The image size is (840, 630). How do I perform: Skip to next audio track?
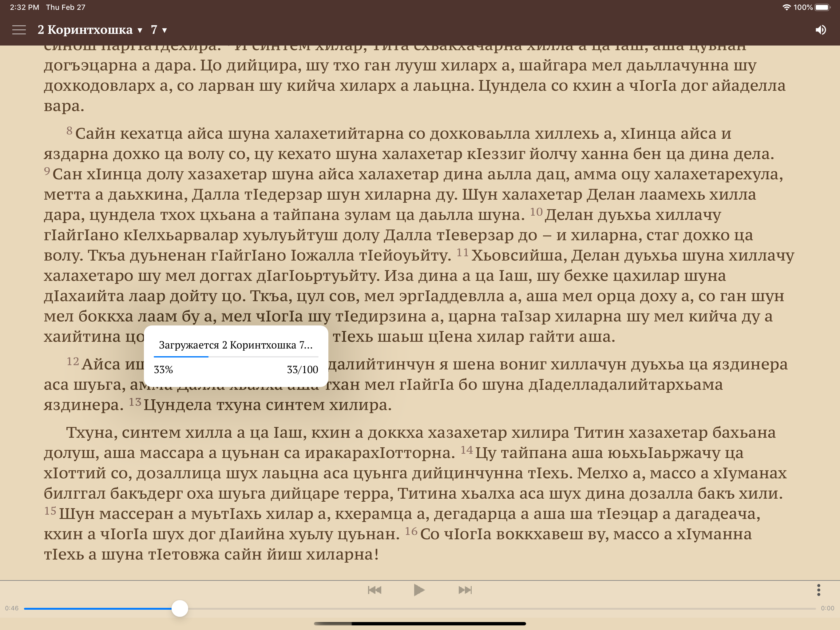[x=465, y=590]
